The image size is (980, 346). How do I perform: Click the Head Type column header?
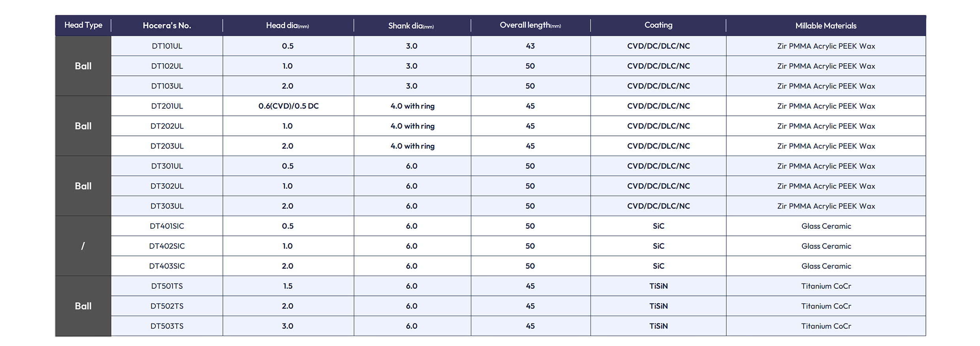click(x=83, y=25)
